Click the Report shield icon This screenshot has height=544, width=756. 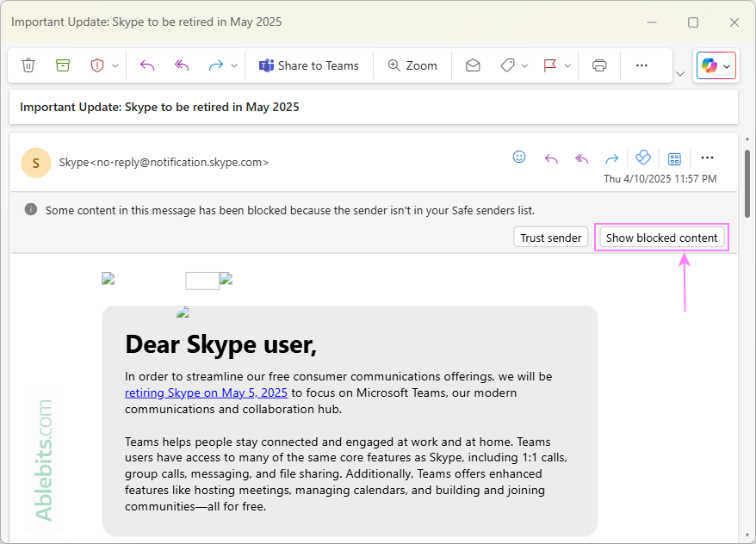97,65
